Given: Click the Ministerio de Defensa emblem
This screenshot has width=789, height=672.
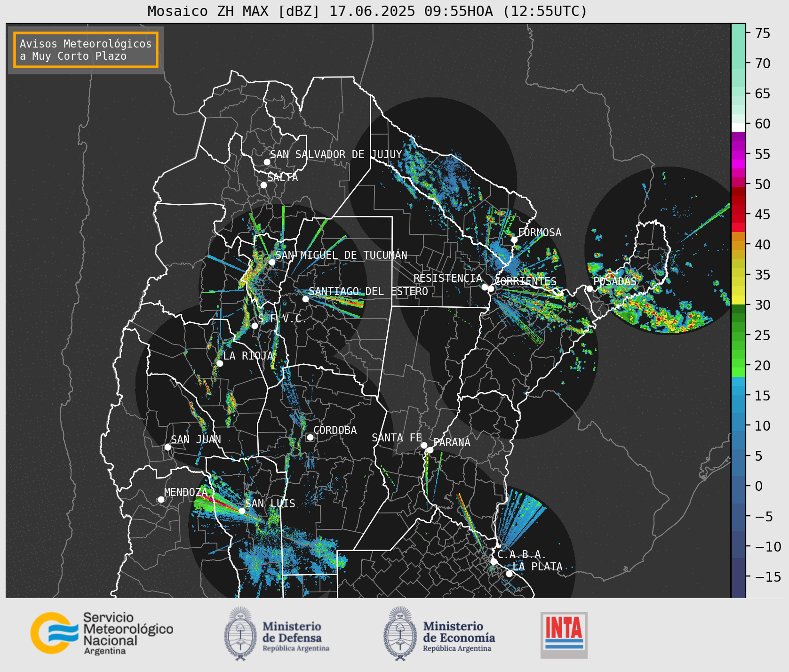Looking at the screenshot, I should 240,633.
